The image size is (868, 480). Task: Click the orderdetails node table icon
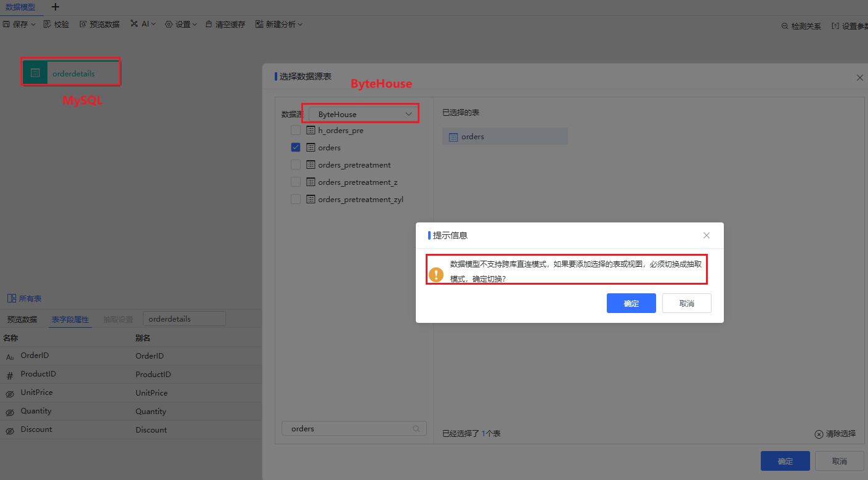click(x=35, y=73)
